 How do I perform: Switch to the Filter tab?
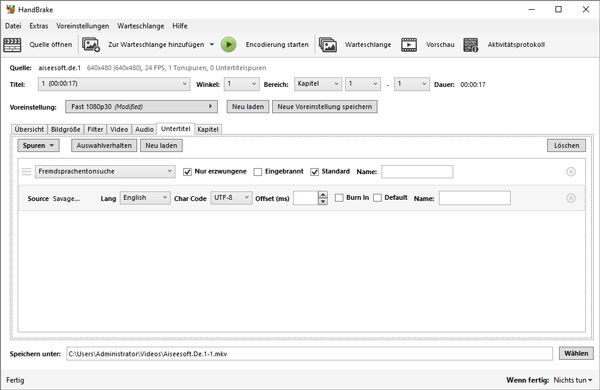pyautogui.click(x=95, y=129)
